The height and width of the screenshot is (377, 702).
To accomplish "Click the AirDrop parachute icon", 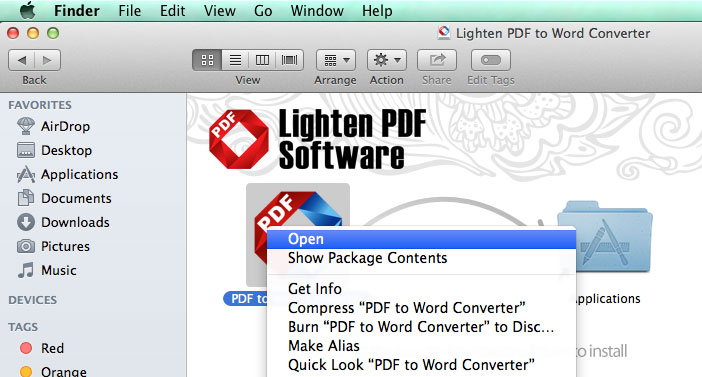I will 26,126.
